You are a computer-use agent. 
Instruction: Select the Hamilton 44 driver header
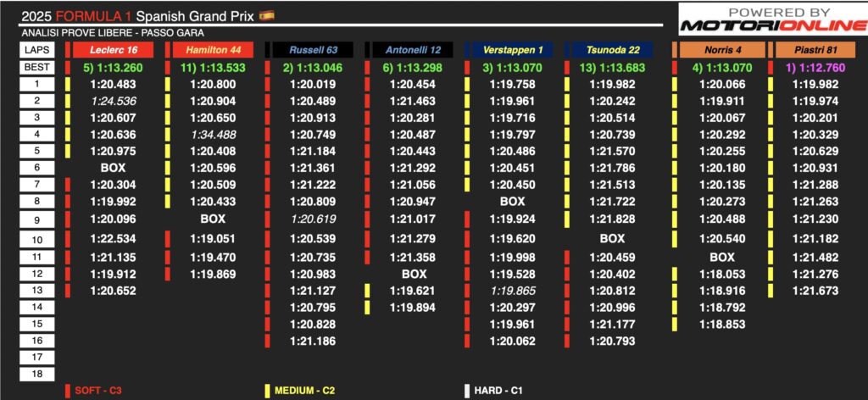[x=213, y=50]
